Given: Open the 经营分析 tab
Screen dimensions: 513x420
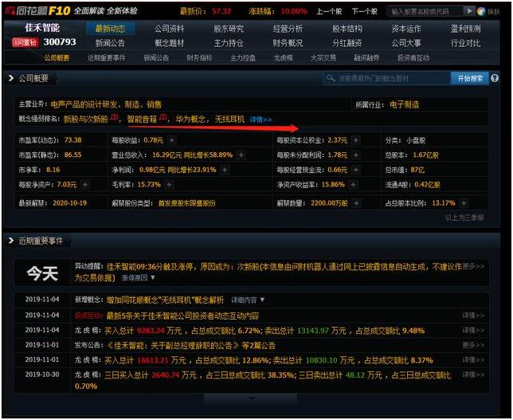Looking at the screenshot, I should pos(288,29).
